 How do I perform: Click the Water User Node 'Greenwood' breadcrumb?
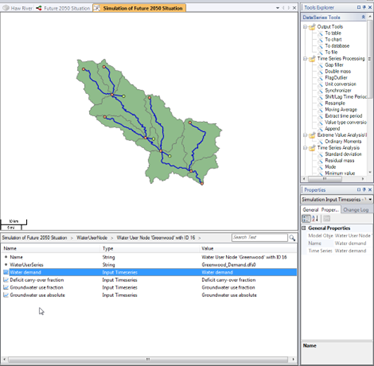[x=156, y=238]
